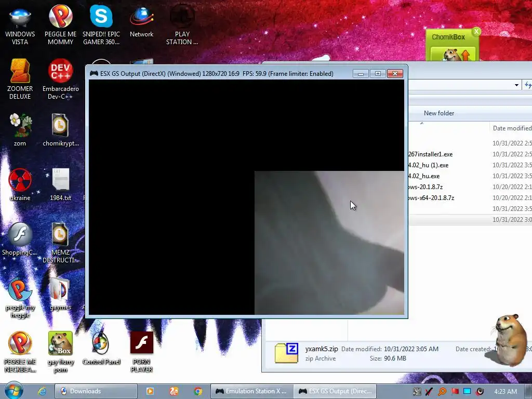Select the PEGGLE ME NECKBEA... desktop icon
The width and height of the screenshot is (532, 399).
tap(20, 352)
